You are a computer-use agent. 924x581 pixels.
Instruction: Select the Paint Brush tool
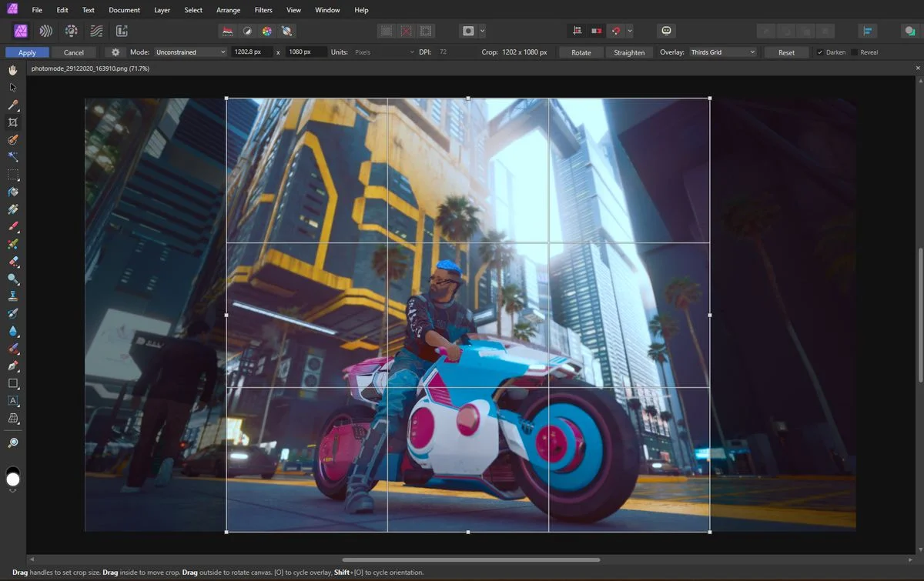[13, 227]
